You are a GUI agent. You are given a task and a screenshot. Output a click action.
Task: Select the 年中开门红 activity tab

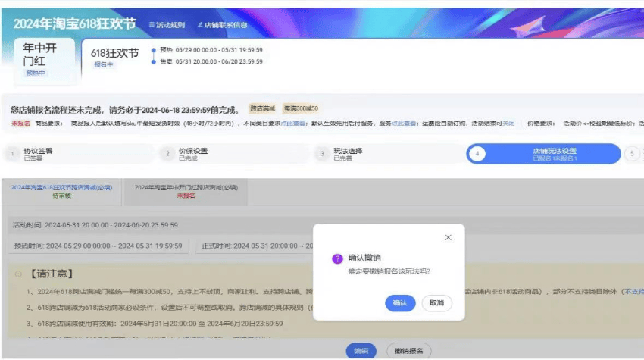coord(45,61)
